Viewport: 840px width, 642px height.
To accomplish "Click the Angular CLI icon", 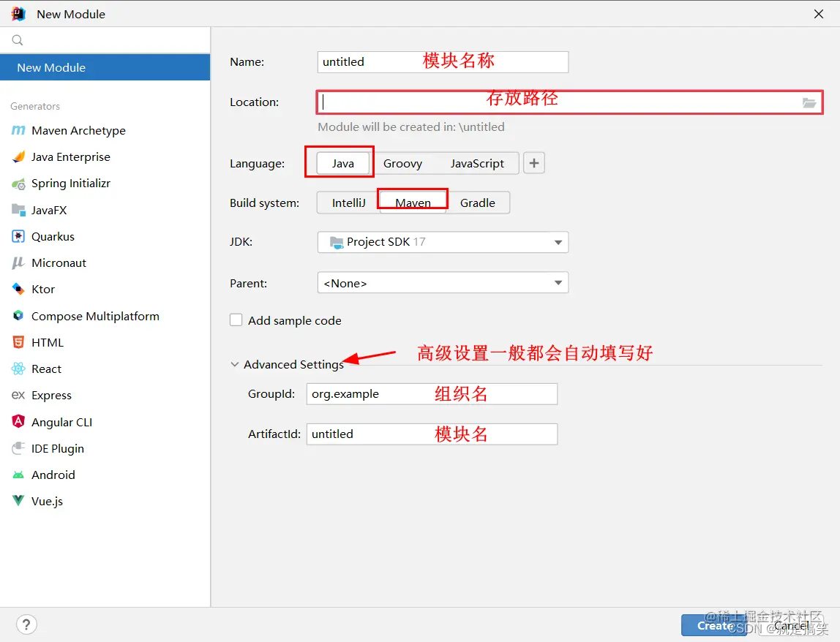I will (x=18, y=421).
